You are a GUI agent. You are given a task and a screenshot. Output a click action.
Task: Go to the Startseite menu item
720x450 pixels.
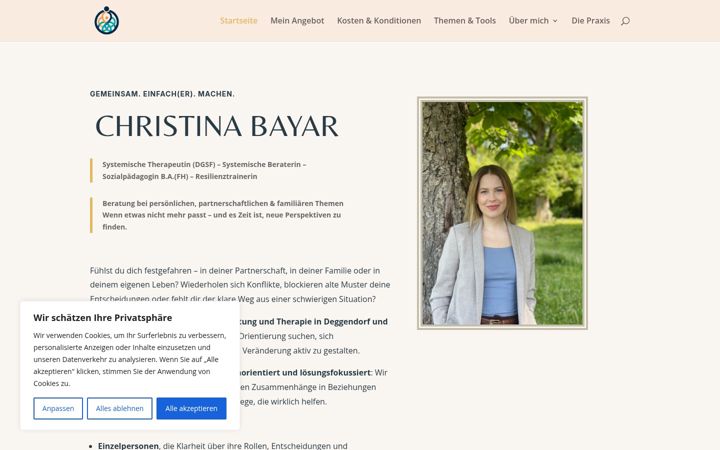[238, 21]
